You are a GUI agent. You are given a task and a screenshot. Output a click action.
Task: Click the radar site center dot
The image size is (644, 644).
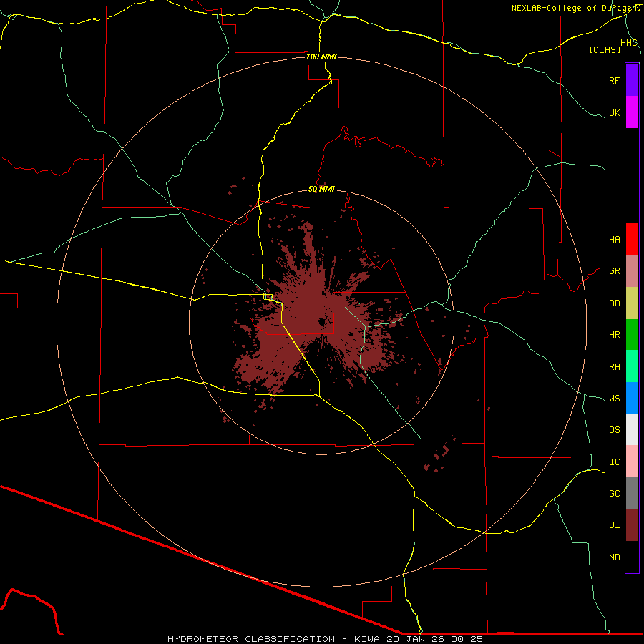[x=322, y=322]
